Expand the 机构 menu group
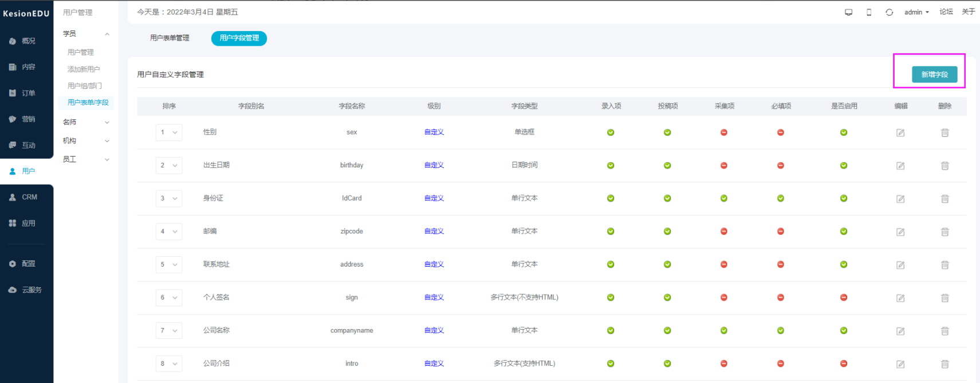 click(x=86, y=140)
